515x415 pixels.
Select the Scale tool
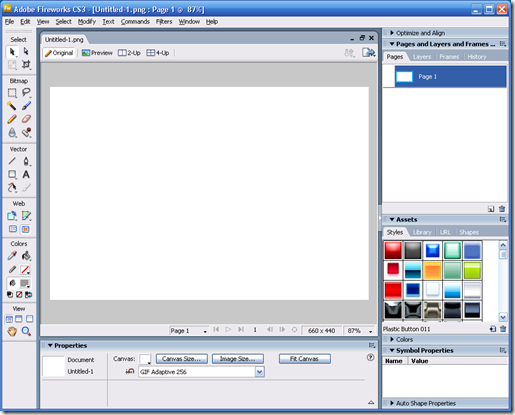(x=12, y=64)
